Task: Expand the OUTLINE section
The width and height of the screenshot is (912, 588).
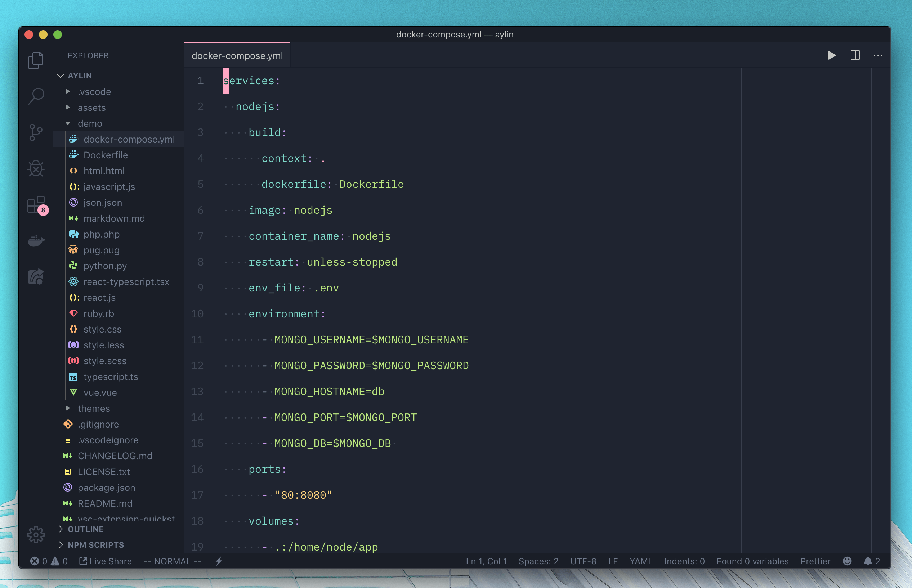Action: click(x=85, y=529)
